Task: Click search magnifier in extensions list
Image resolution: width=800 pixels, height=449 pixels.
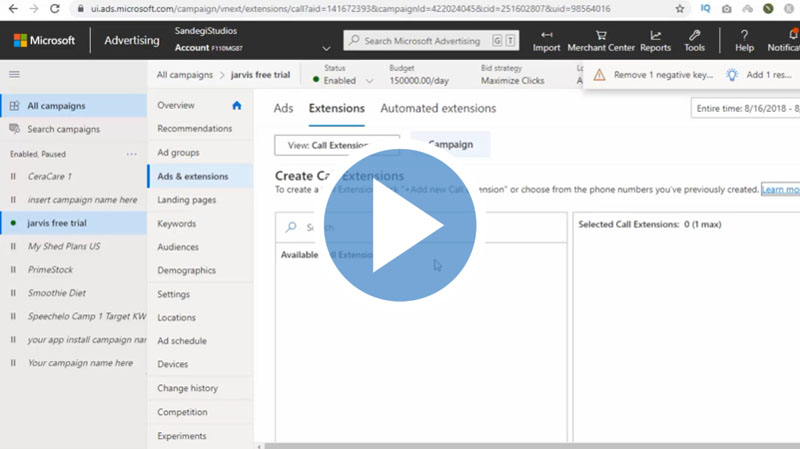Action: (x=291, y=227)
